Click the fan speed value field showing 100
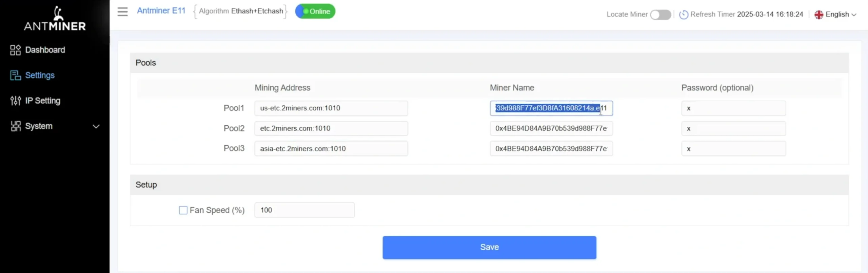Screen dimensions: 868x273 (x=304, y=210)
